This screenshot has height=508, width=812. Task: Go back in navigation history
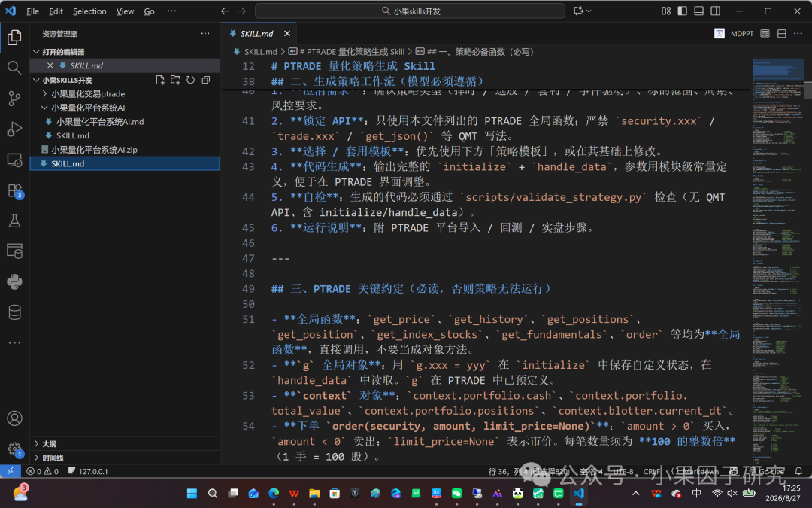pyautogui.click(x=225, y=11)
